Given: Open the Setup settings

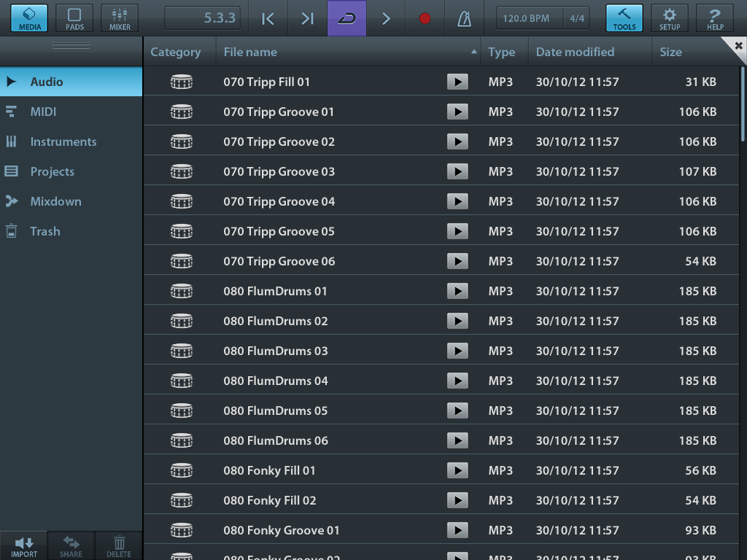Looking at the screenshot, I should click(669, 17).
